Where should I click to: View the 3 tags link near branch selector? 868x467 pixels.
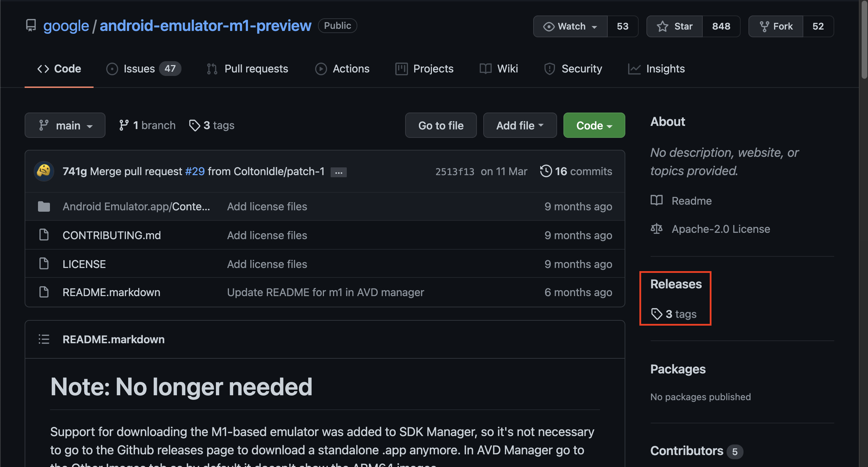coord(212,125)
